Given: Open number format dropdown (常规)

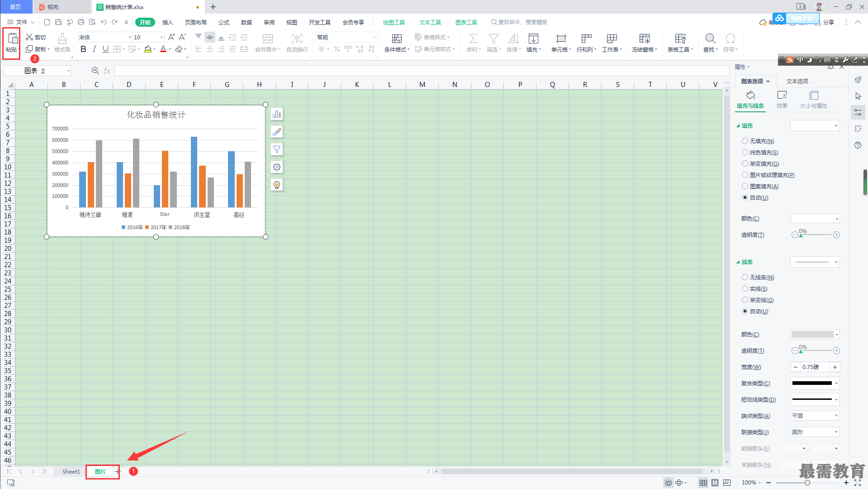Looking at the screenshot, I should [x=374, y=38].
